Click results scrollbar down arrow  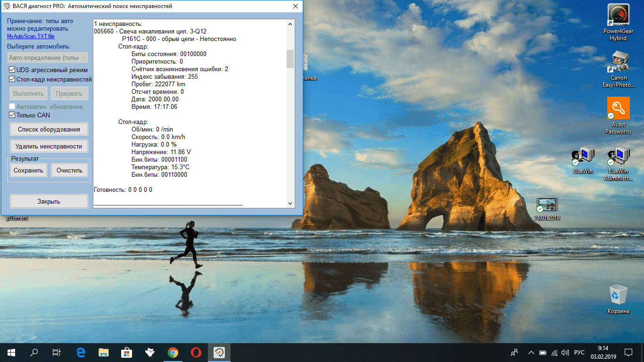290,203
